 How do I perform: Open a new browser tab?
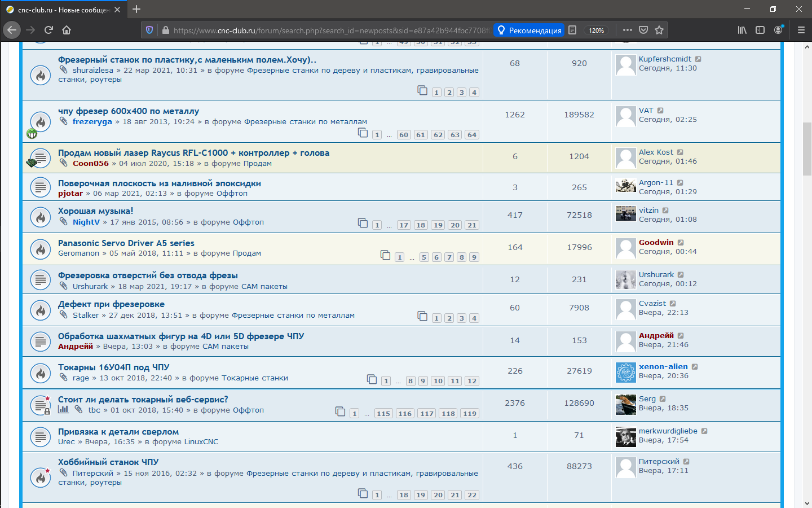136,9
